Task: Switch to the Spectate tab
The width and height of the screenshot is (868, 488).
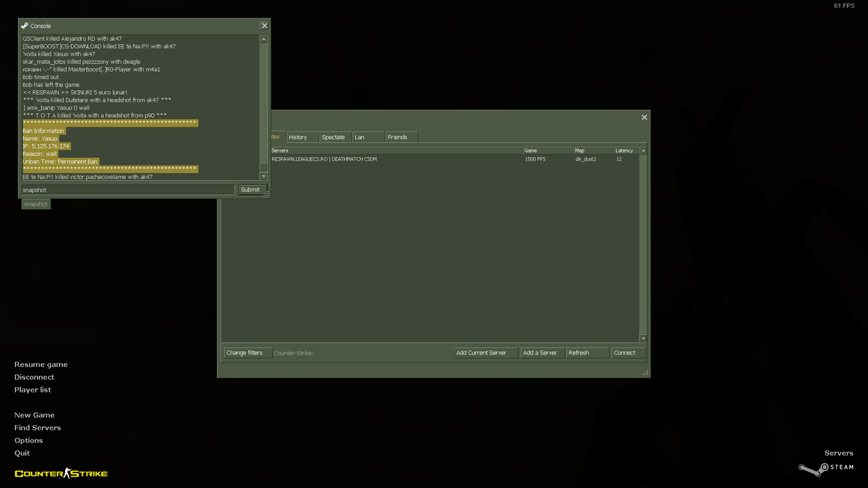Action: [x=336, y=137]
